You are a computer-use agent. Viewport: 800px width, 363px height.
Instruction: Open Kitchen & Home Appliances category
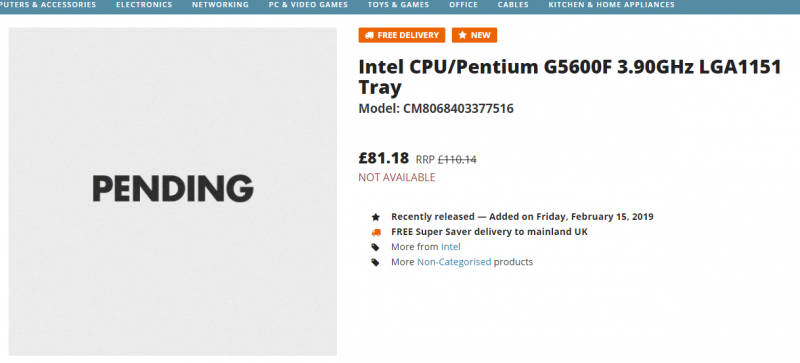pyautogui.click(x=611, y=5)
